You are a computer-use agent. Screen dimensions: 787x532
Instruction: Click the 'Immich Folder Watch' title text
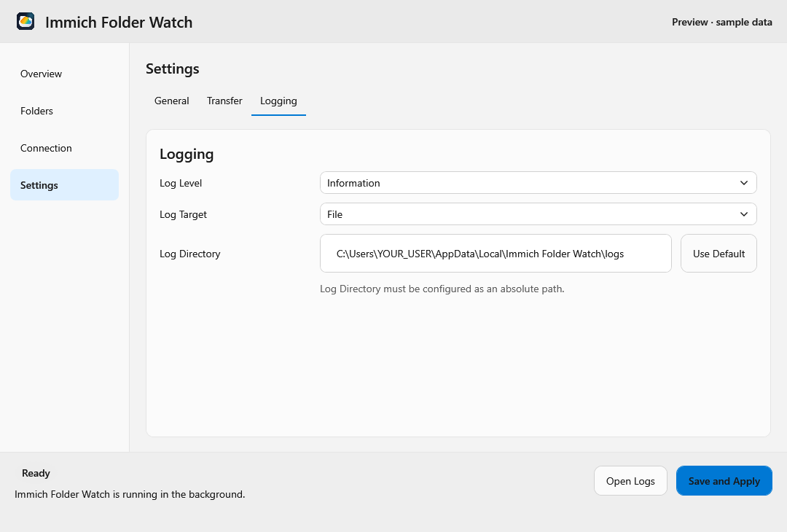119,22
